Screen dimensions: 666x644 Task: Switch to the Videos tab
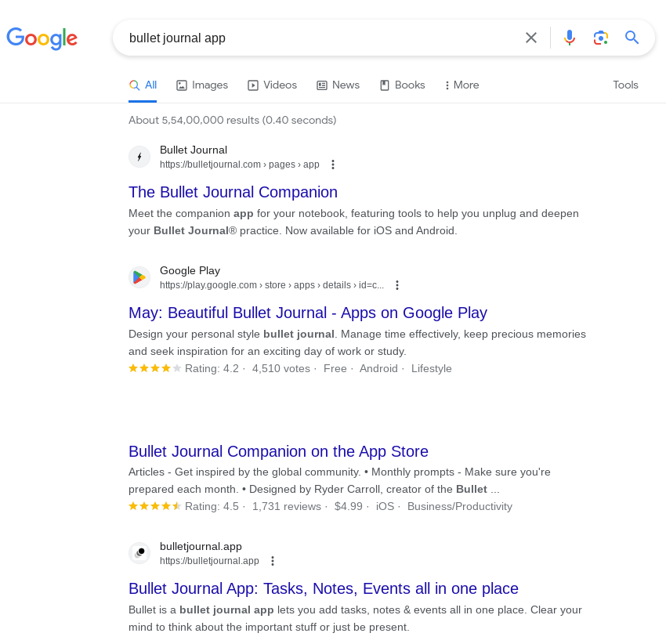(272, 85)
